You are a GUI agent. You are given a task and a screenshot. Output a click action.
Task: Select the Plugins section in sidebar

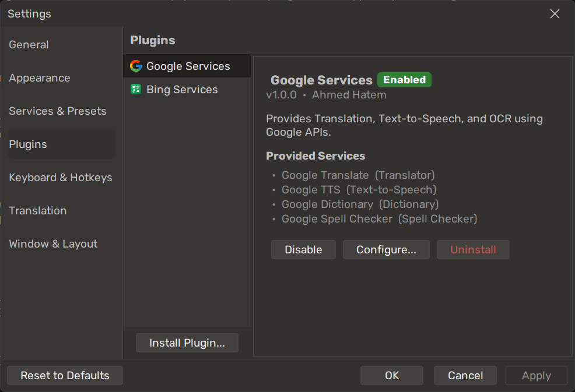click(x=61, y=144)
